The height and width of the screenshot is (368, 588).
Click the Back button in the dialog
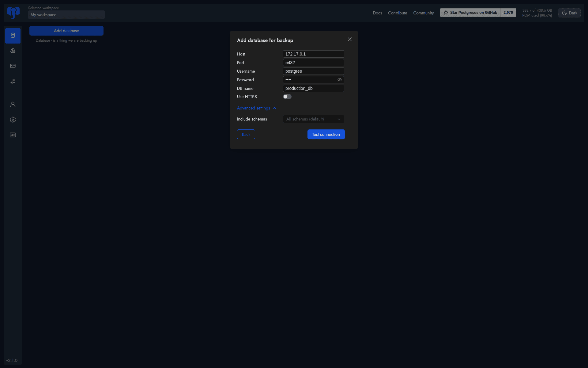click(246, 134)
